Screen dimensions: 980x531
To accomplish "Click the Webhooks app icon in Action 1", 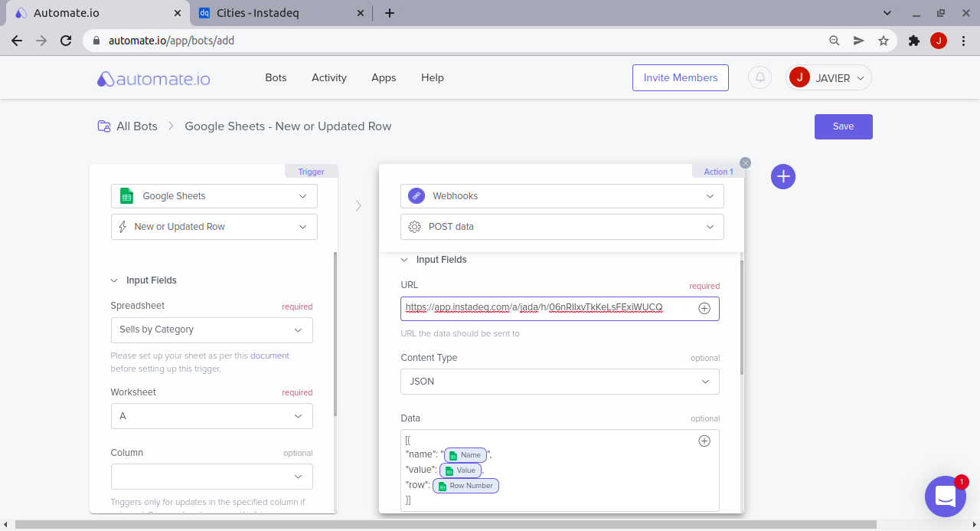I will coord(416,196).
